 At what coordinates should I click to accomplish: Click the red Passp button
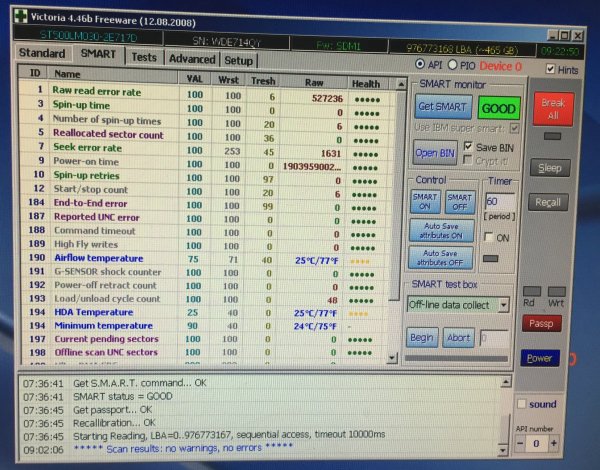coord(541,324)
